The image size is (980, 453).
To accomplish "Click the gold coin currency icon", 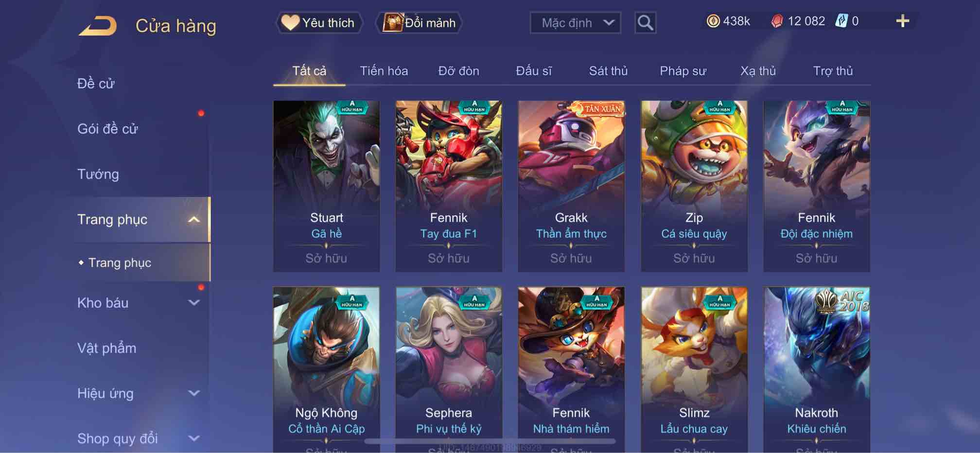I will (713, 21).
